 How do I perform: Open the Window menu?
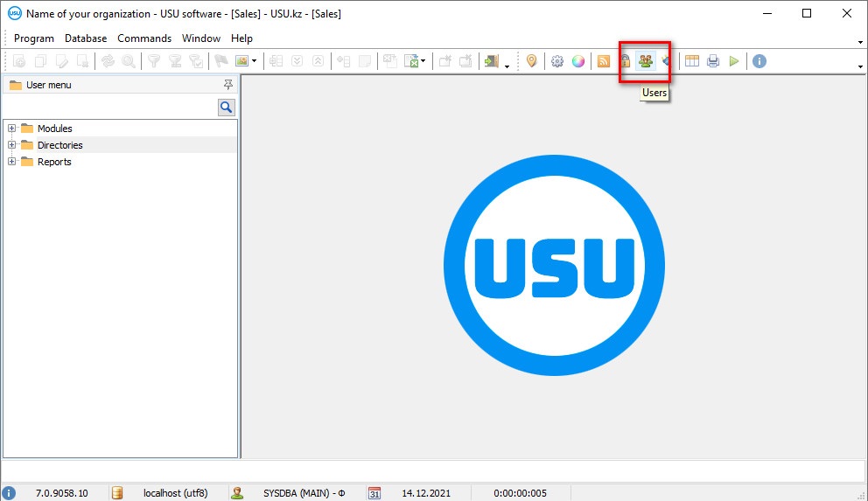(x=201, y=38)
